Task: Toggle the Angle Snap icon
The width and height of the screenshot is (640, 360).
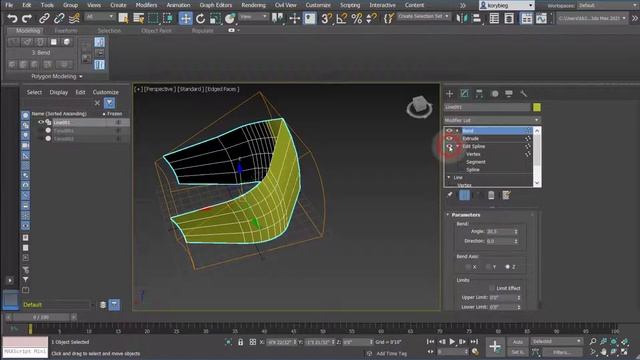Action: 342,18
